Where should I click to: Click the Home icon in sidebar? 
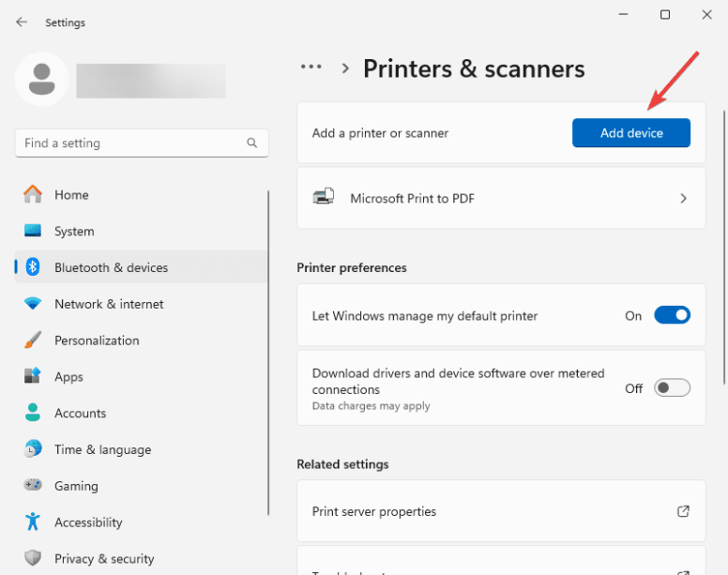click(33, 195)
